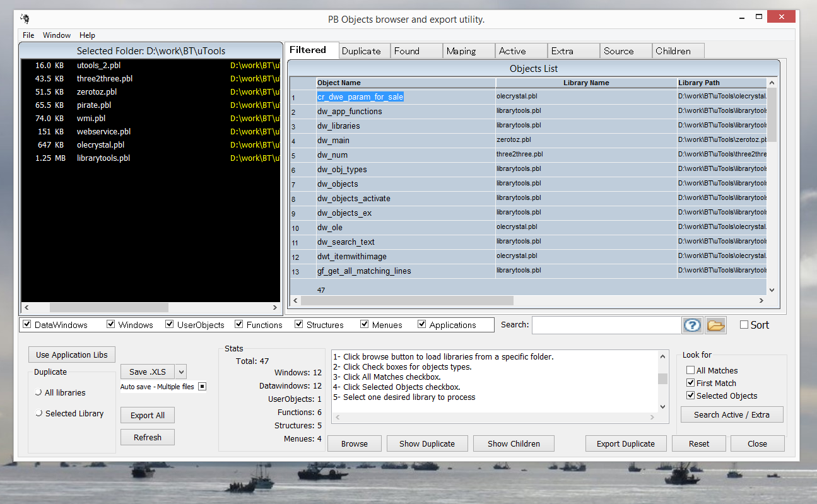The height and width of the screenshot is (504, 817).
Task: Switch to the Duplicate tab
Action: coord(365,51)
